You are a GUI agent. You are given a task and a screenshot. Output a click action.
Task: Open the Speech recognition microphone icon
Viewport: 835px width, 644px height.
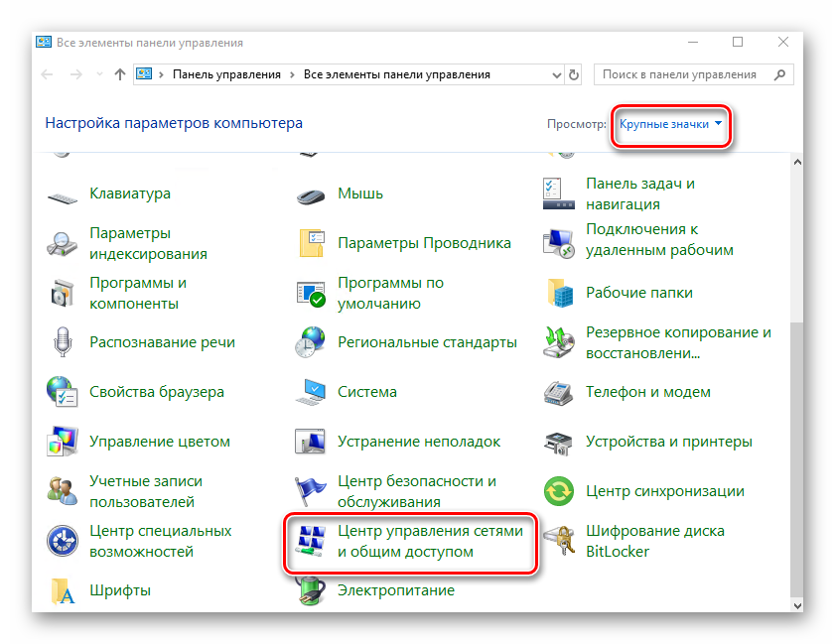point(63,341)
